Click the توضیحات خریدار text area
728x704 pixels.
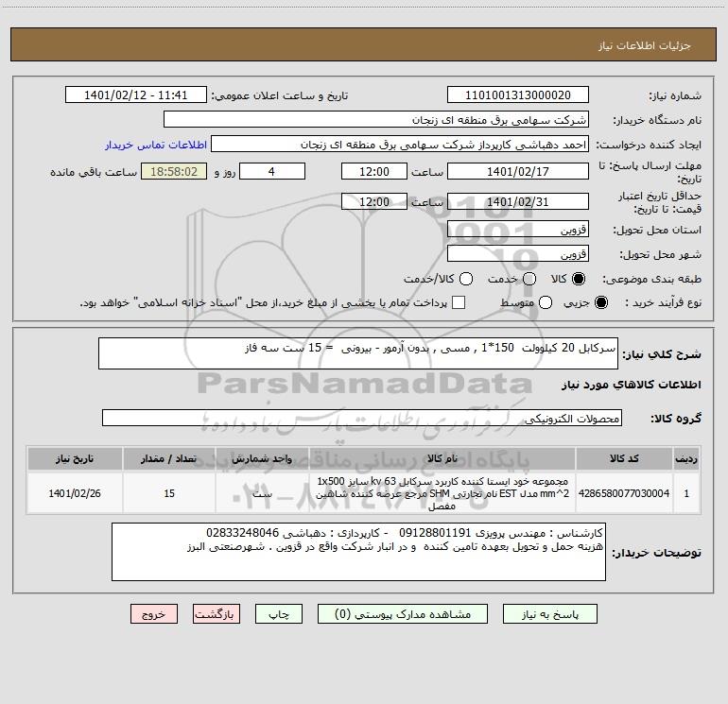pyautogui.click(x=358, y=552)
